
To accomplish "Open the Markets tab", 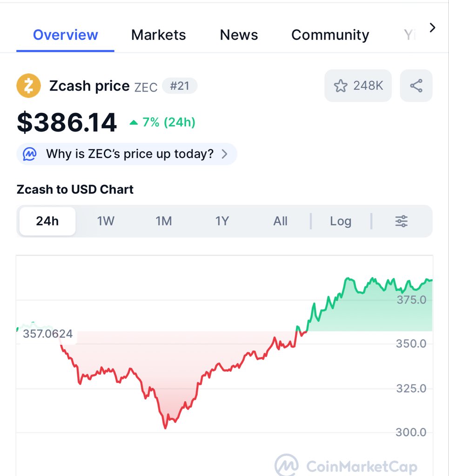I will [x=158, y=35].
